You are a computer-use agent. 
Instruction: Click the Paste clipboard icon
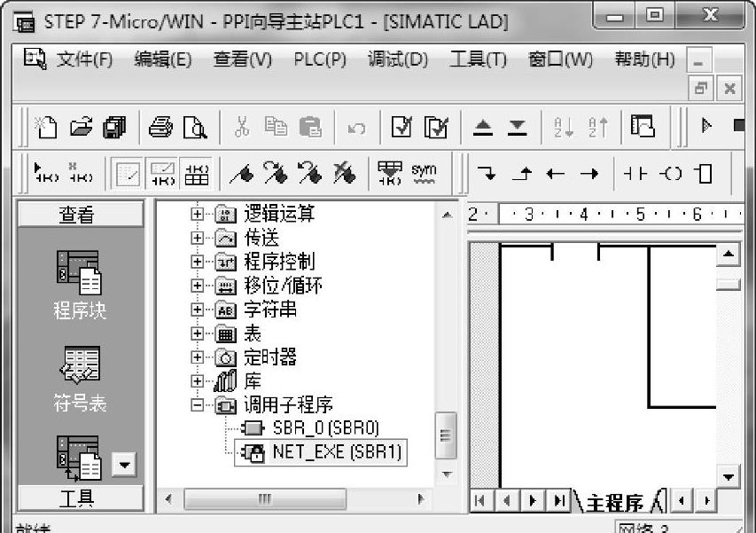[x=310, y=128]
